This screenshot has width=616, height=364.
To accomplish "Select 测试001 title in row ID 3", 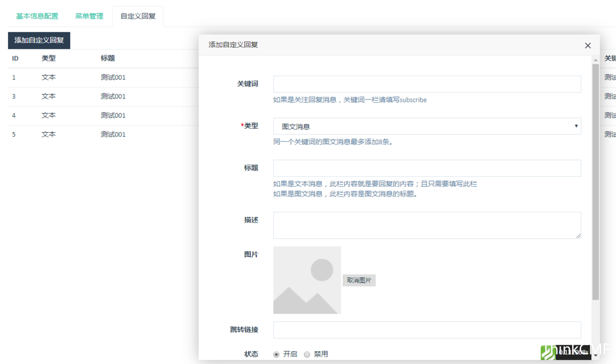I will (x=113, y=96).
